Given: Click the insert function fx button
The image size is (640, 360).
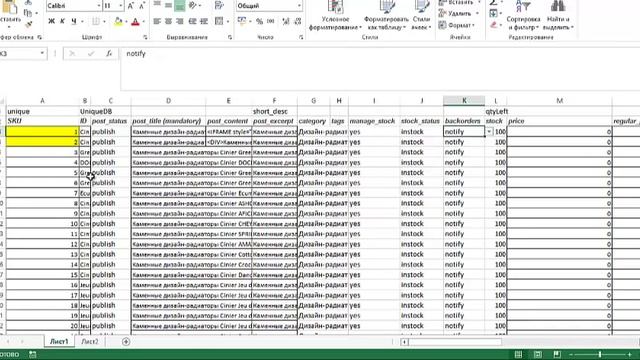Looking at the screenshot, I should [109, 53].
